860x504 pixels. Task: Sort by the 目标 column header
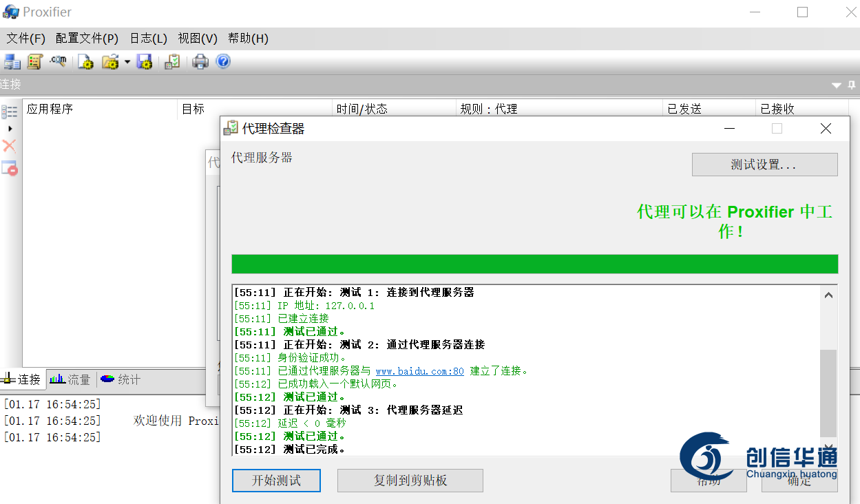[255, 109]
